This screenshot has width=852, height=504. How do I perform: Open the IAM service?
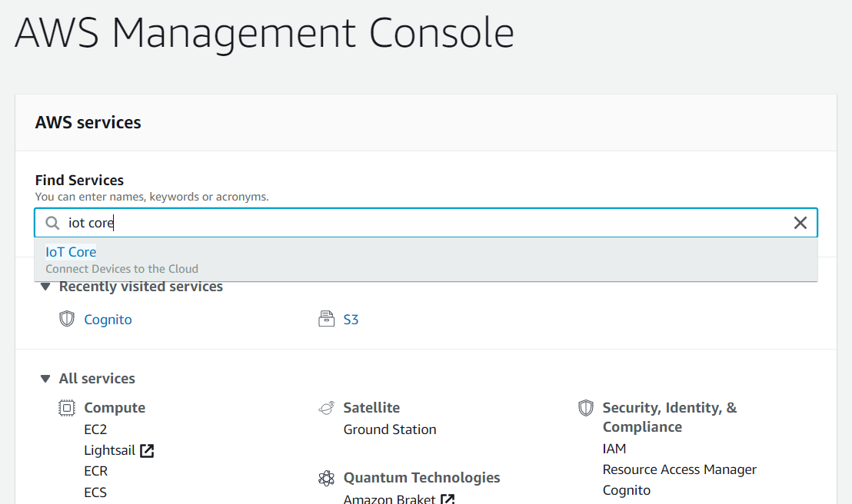[614, 449]
